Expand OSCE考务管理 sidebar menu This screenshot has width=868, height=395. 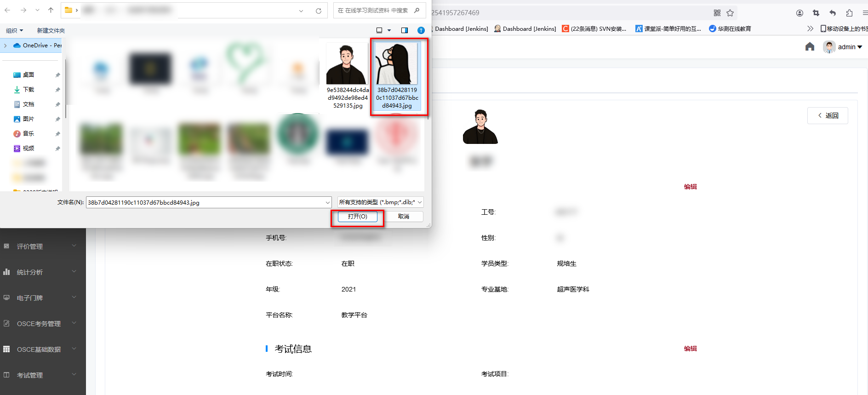[43, 324]
